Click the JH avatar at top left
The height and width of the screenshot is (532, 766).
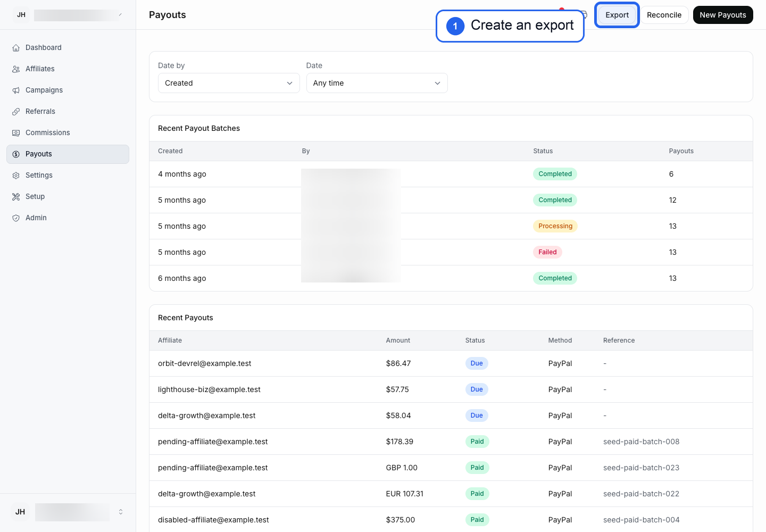coord(21,15)
